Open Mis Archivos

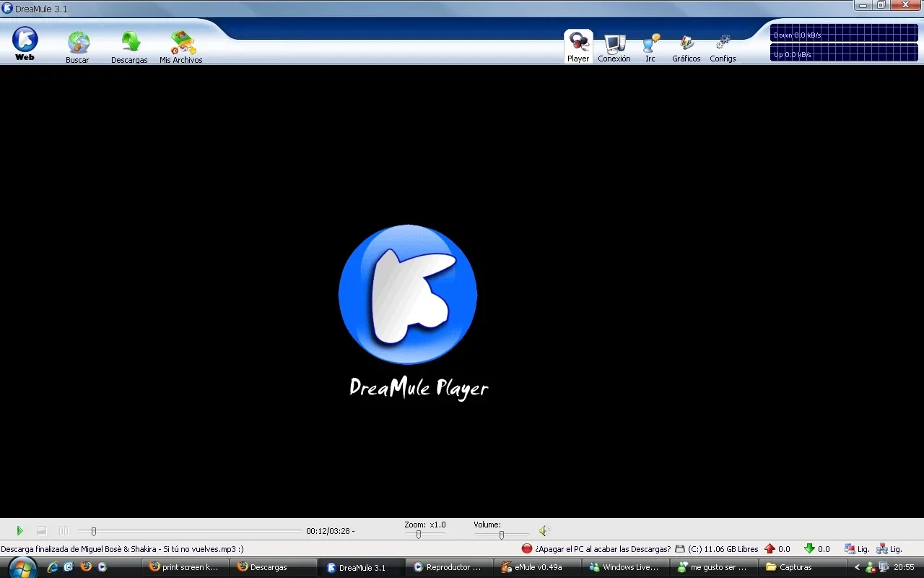(181, 48)
